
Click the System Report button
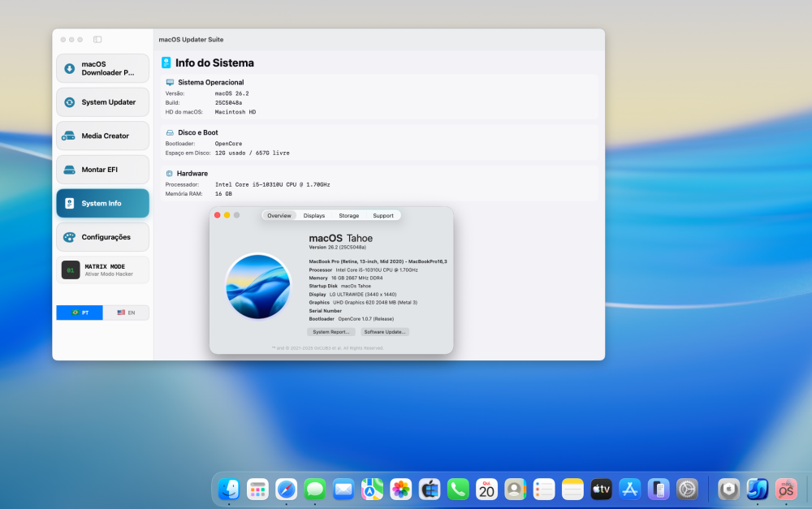(331, 332)
